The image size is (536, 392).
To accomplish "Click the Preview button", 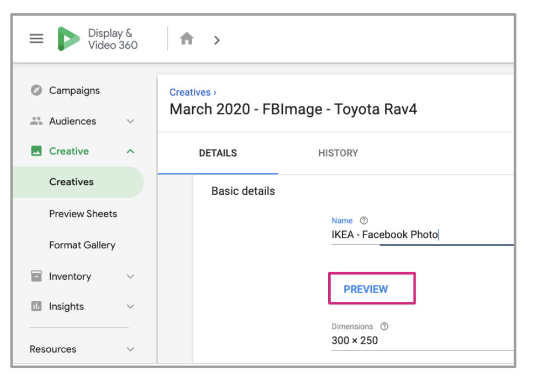I will click(x=366, y=289).
